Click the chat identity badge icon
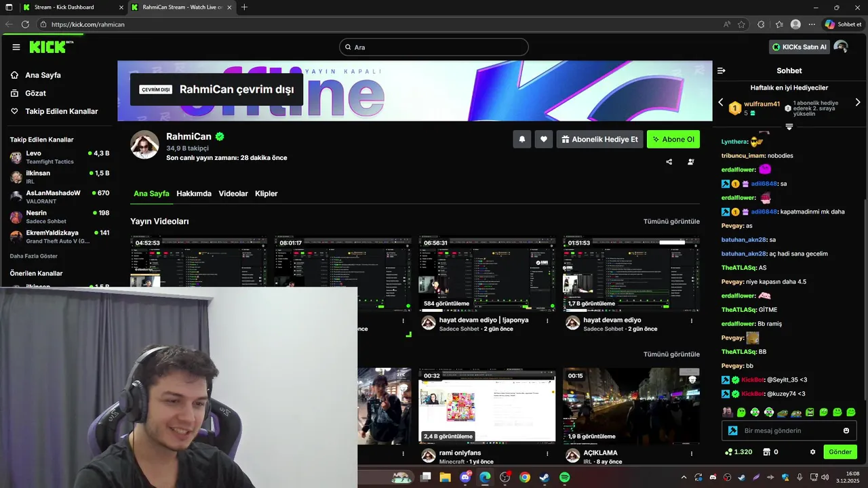868x488 pixels. tap(733, 430)
